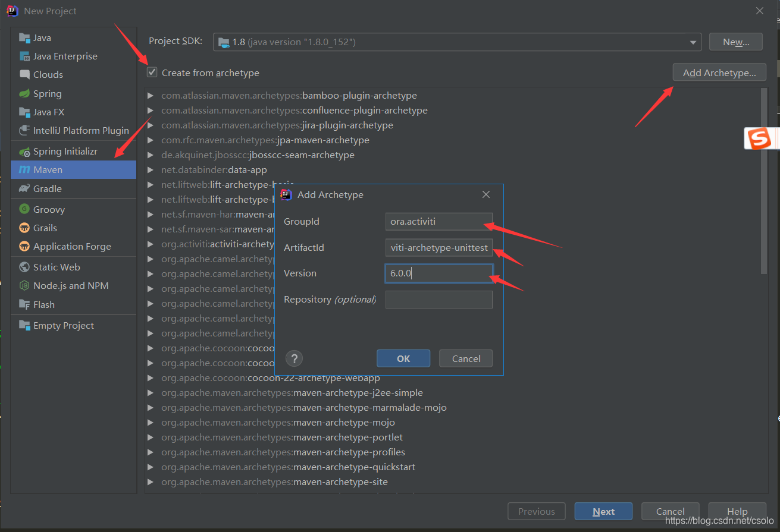The width and height of the screenshot is (780, 532).
Task: Select the Static Web globe icon
Action: [24, 267]
